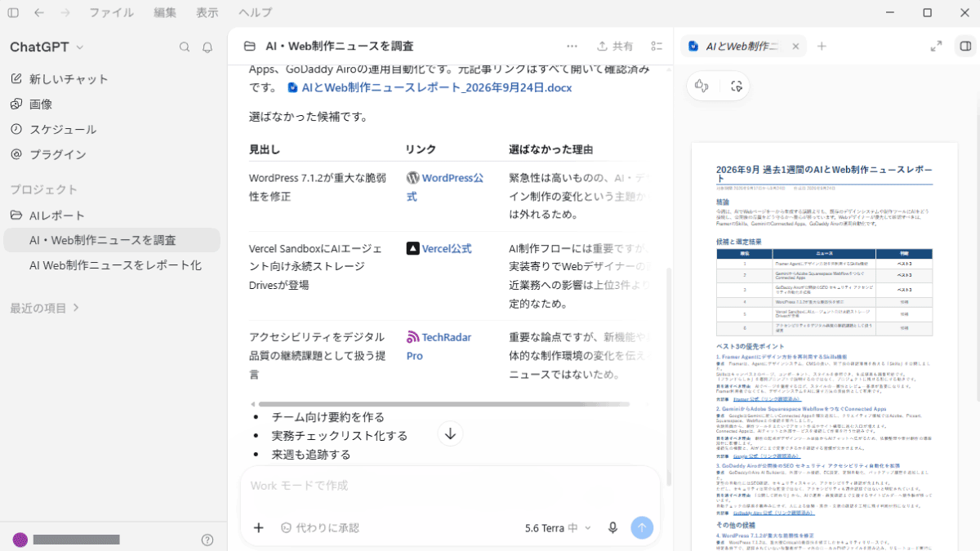
Task: Open the help question mark icon
Action: coord(207,540)
